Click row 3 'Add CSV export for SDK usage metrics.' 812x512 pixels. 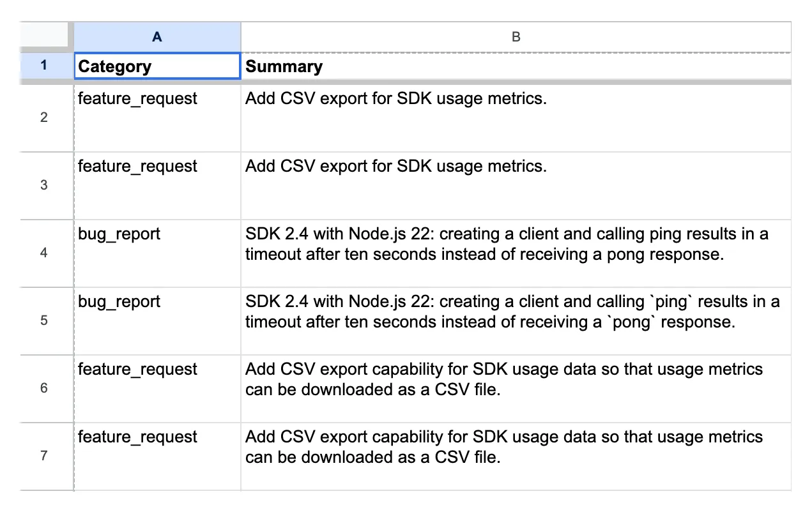(x=516, y=185)
